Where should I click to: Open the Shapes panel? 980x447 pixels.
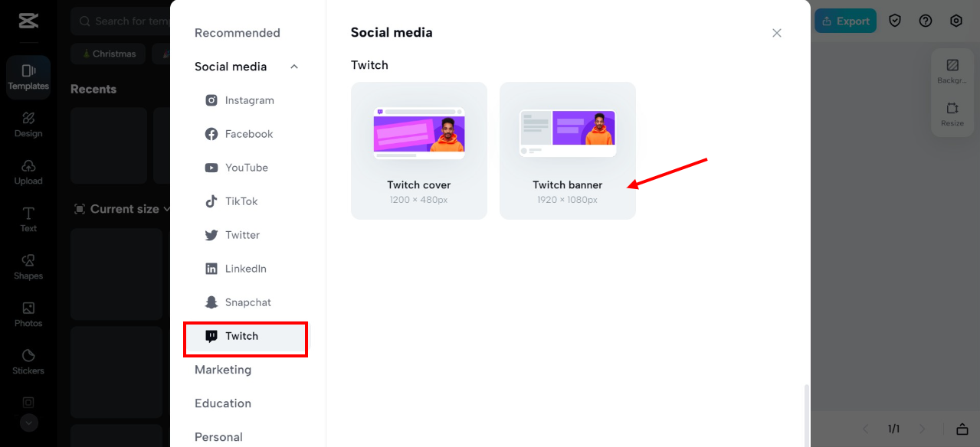tap(28, 266)
